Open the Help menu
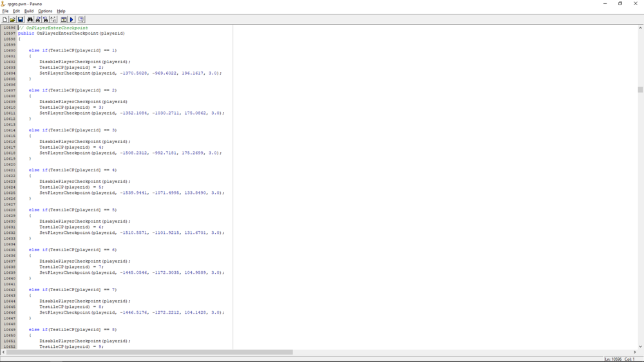 61,11
